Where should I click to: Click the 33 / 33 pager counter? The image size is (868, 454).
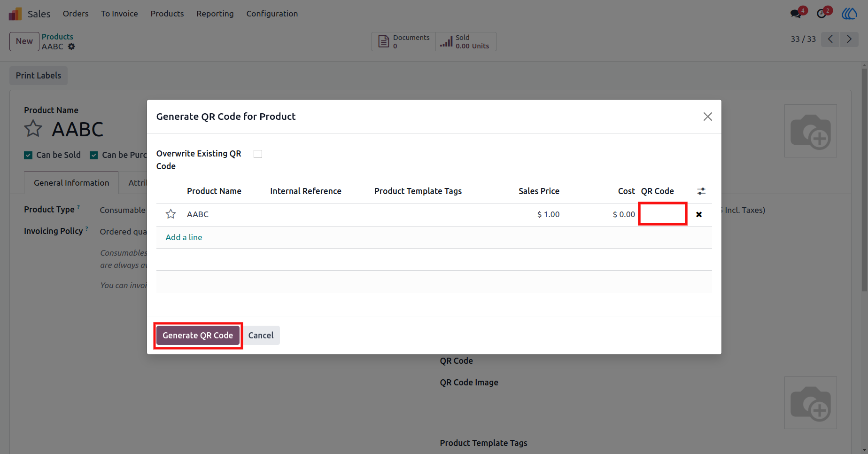(803, 39)
